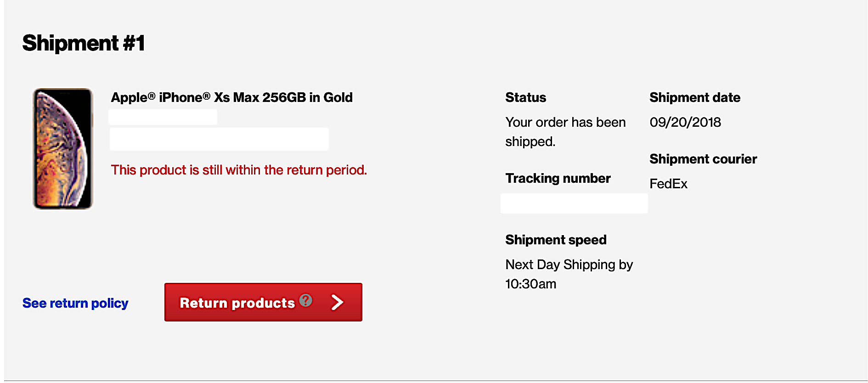Click the Apple iPhone Xs Max product title
868x383 pixels.
pyautogui.click(x=231, y=97)
